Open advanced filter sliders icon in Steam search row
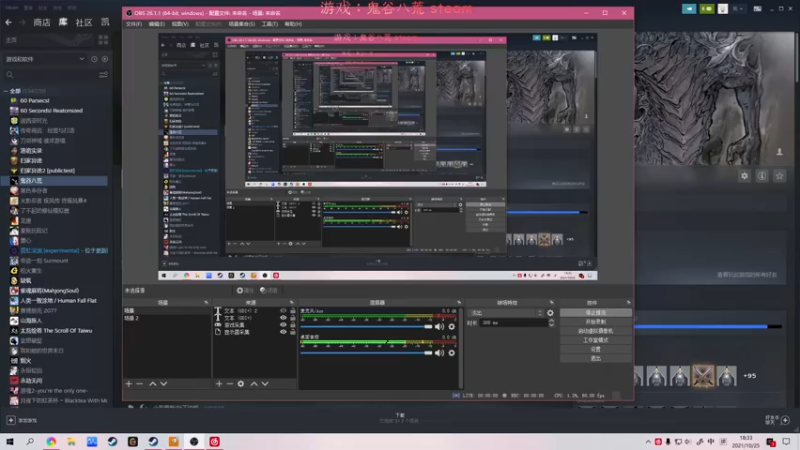The width and height of the screenshot is (800, 450). pos(103,75)
